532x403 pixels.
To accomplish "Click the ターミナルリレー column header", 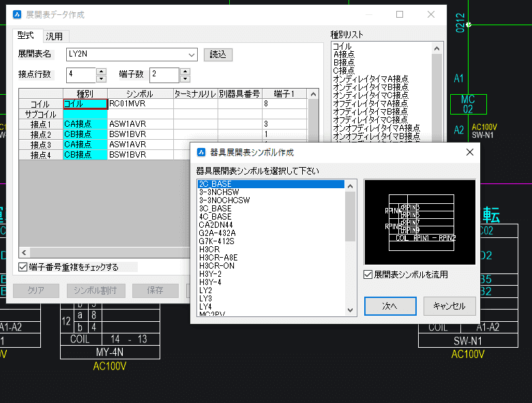I will (196, 94).
